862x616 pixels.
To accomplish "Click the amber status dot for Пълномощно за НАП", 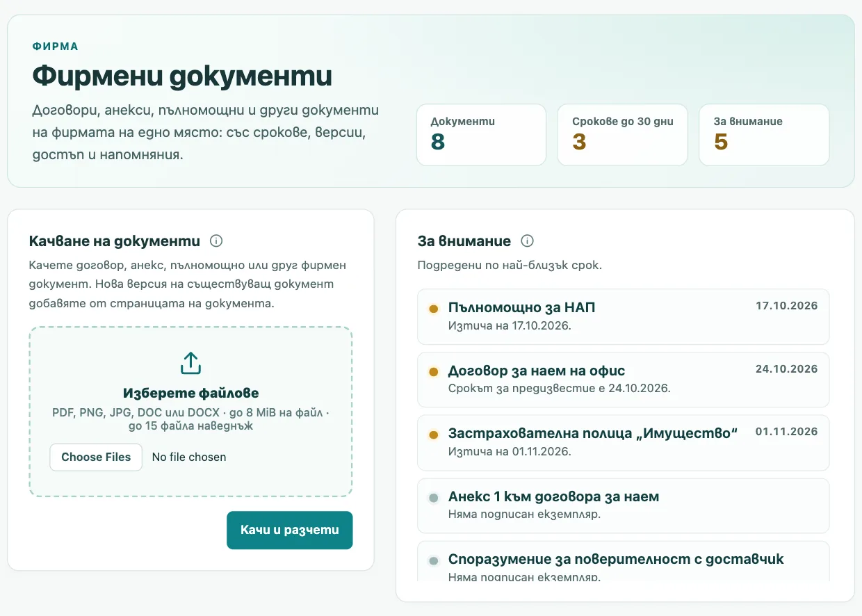I will coord(434,309).
